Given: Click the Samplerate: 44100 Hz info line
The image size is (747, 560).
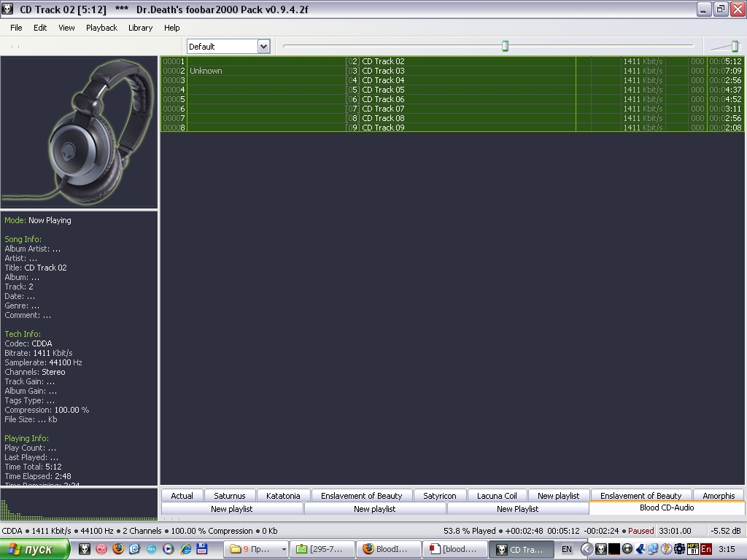Looking at the screenshot, I should click(43, 362).
